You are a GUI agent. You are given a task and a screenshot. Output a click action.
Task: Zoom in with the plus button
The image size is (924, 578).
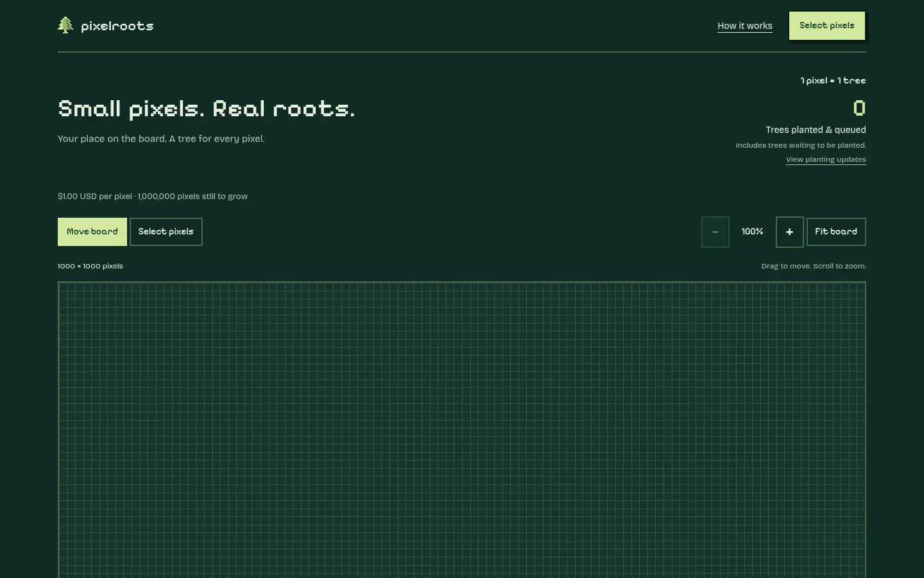tap(789, 232)
